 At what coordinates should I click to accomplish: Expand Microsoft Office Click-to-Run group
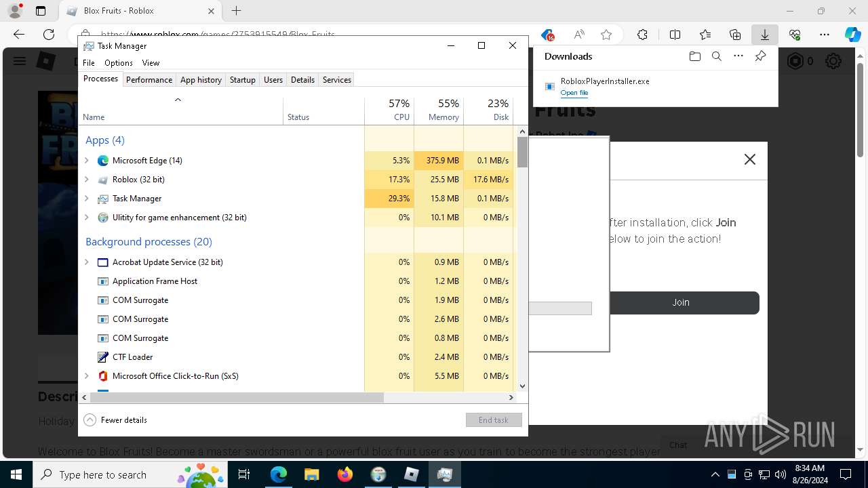[87, 376]
